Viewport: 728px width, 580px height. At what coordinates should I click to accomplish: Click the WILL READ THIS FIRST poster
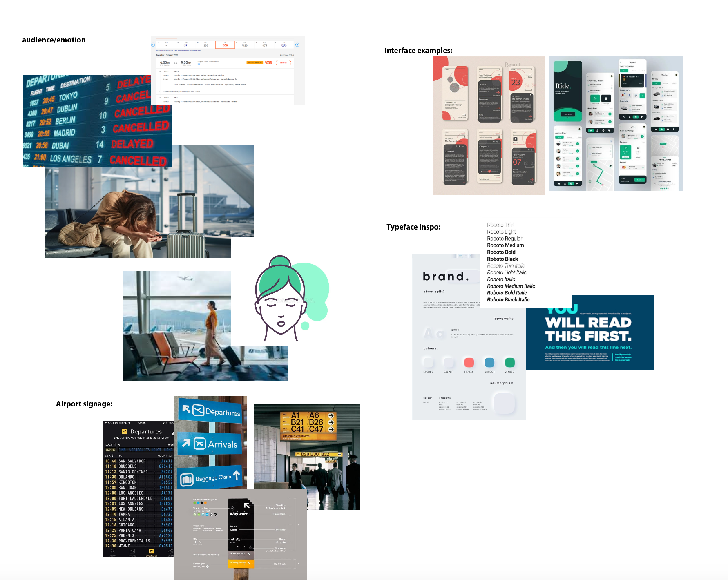point(590,332)
